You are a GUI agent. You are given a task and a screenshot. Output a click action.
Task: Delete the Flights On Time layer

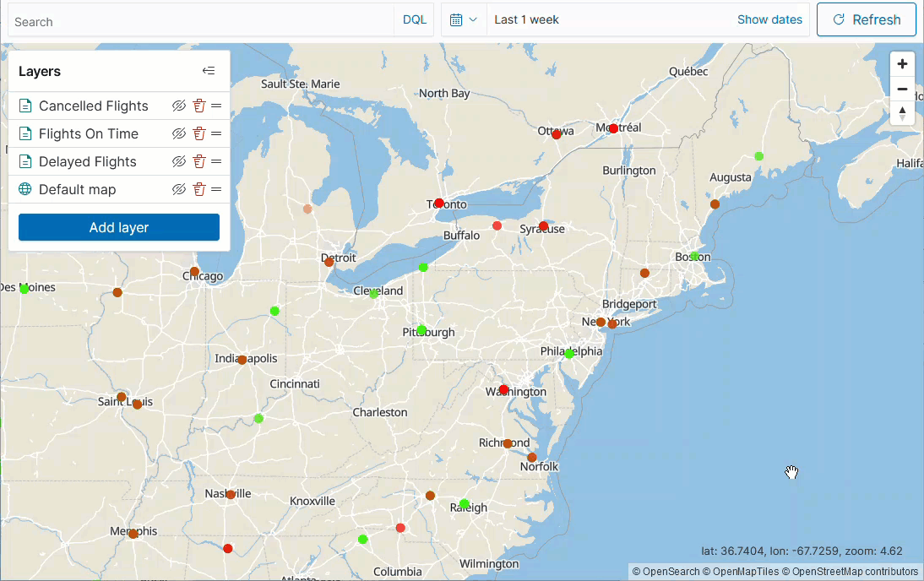point(199,133)
